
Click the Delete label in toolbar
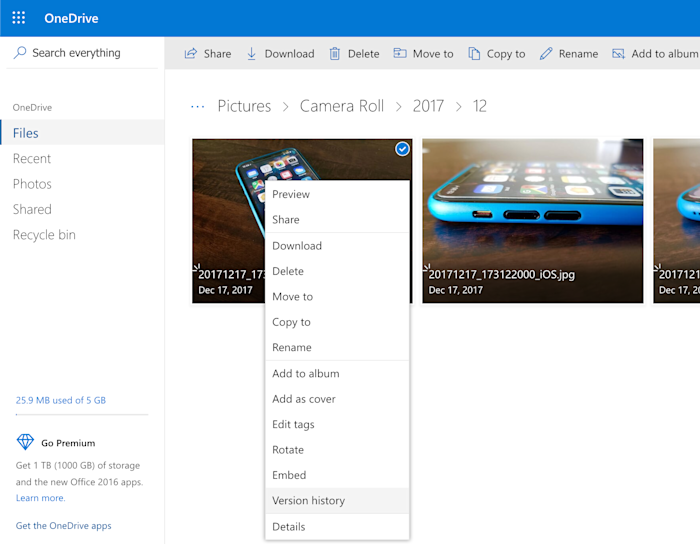pos(363,54)
